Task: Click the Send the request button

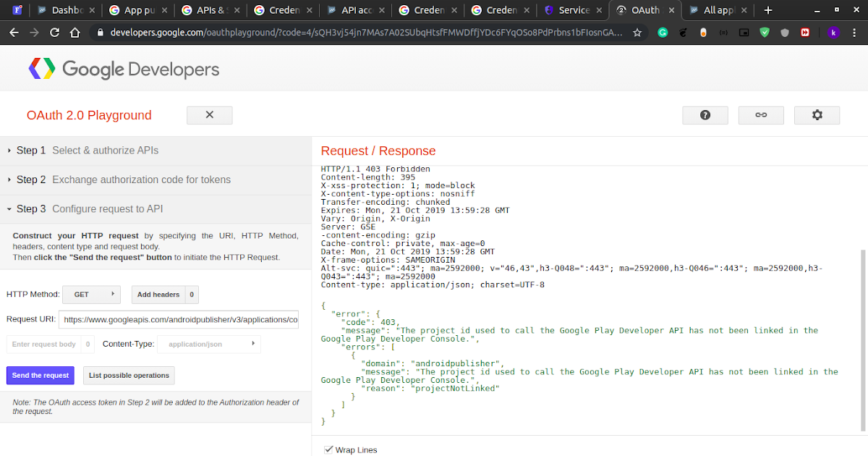Action: click(41, 375)
